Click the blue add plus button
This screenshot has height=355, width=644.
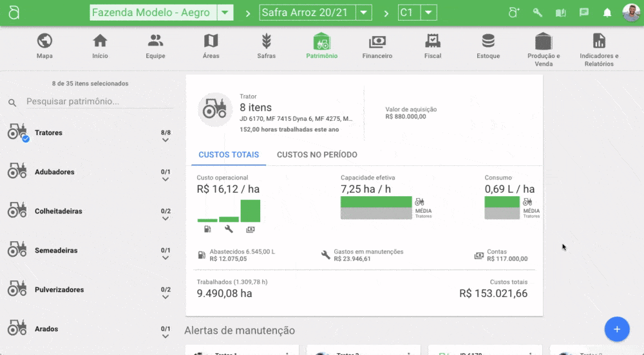coord(616,329)
